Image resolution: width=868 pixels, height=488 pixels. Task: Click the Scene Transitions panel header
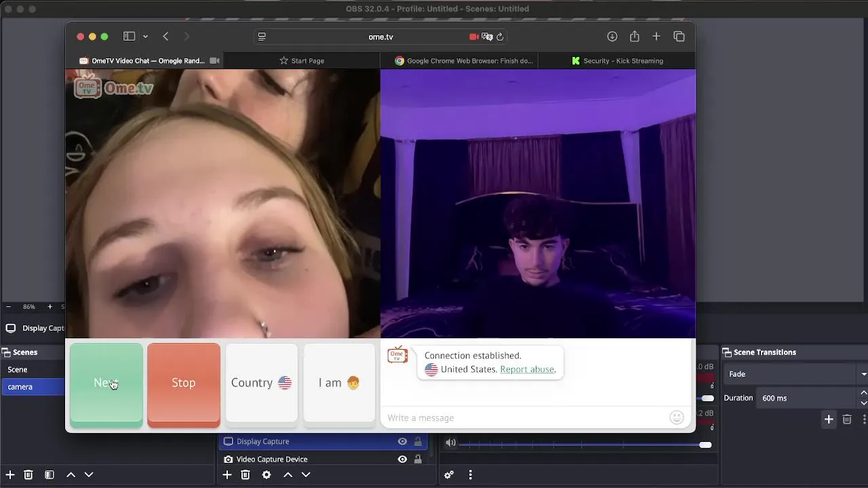coord(794,352)
